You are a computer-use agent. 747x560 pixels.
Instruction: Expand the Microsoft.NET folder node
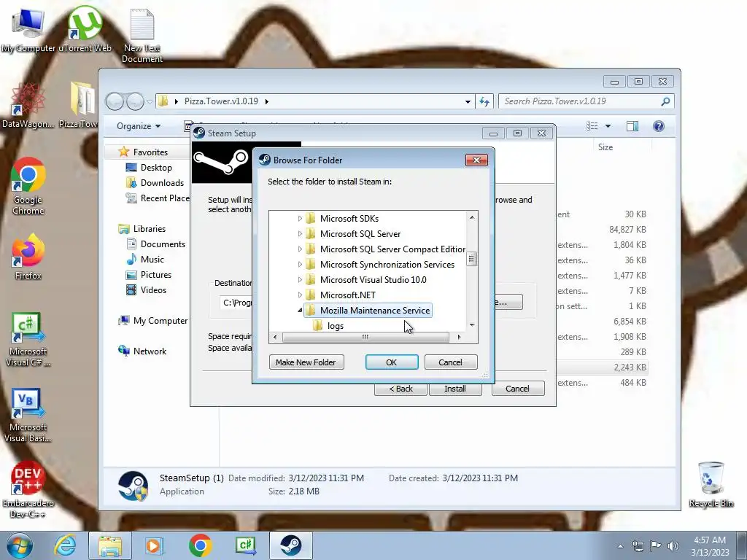pos(300,295)
